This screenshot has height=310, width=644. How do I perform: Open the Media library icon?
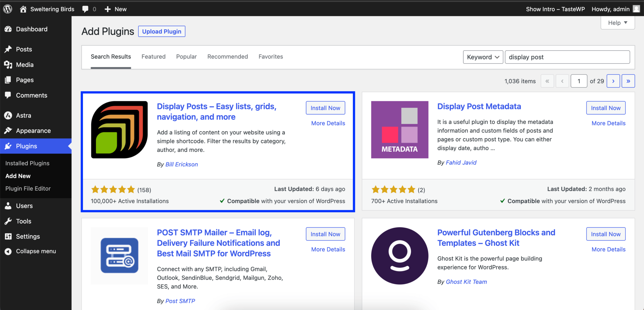[8, 64]
